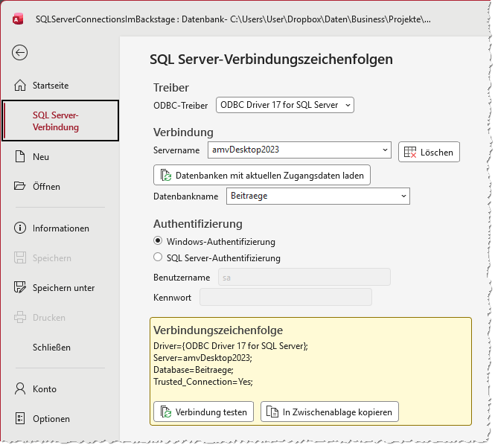Image resolution: width=495 pixels, height=448 pixels.
Task: Click into the Benutzername field
Action: click(304, 277)
